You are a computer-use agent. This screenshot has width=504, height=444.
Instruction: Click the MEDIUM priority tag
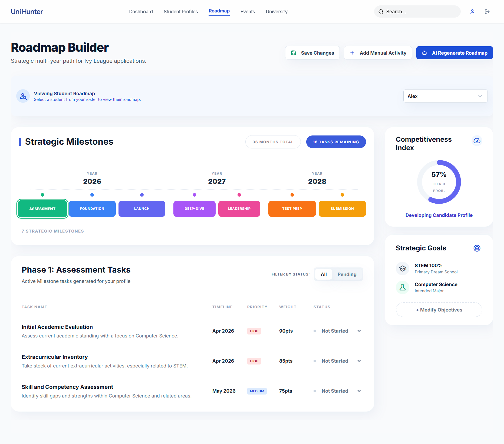tap(257, 391)
